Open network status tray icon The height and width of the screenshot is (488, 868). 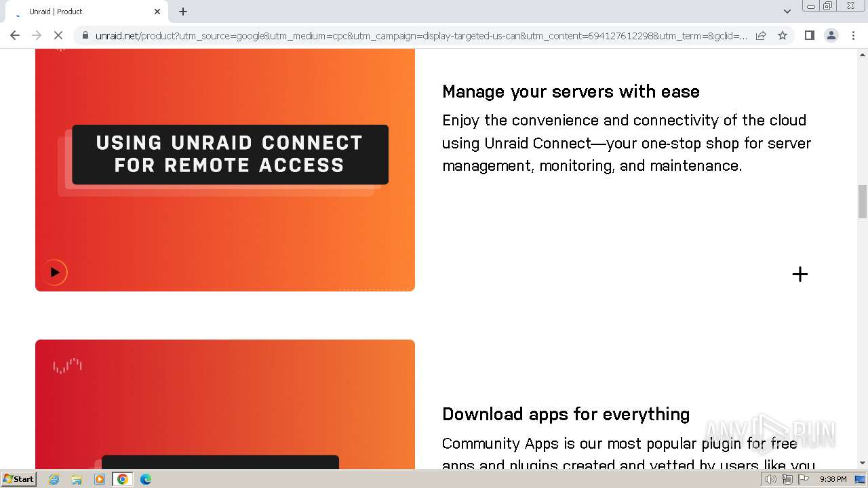[787, 479]
